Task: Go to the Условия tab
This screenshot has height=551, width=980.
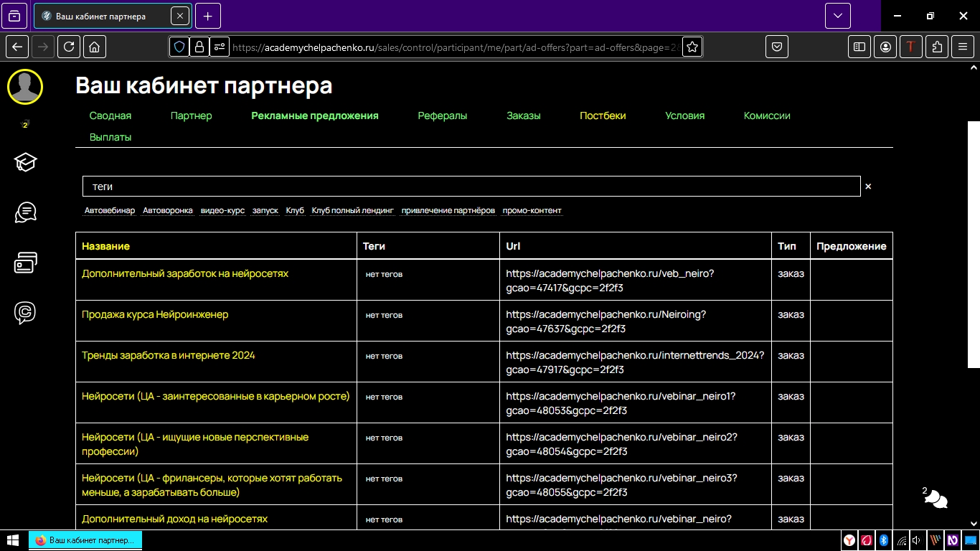Action: (x=685, y=116)
